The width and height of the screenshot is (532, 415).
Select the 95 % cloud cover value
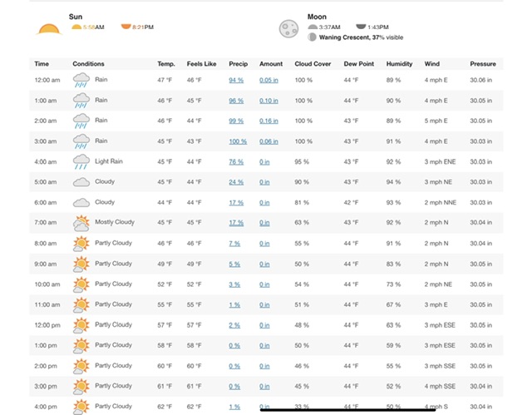302,162
